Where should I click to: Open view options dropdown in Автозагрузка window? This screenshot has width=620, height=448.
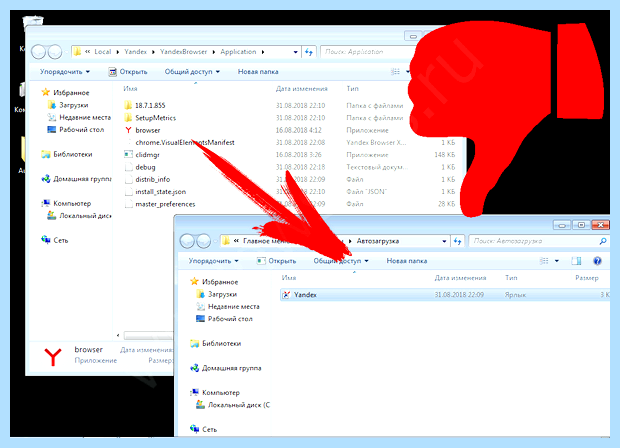(557, 261)
